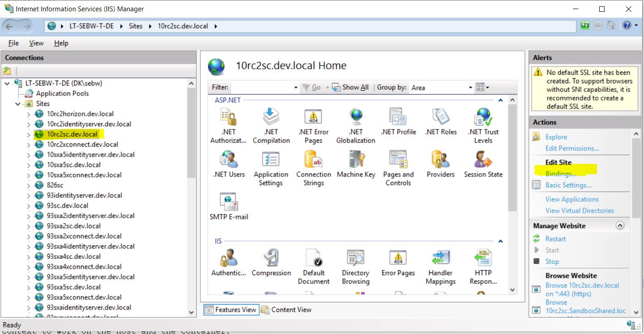This screenshot has height=334, width=644.
Task: Click the back navigation arrow
Action: (9, 26)
